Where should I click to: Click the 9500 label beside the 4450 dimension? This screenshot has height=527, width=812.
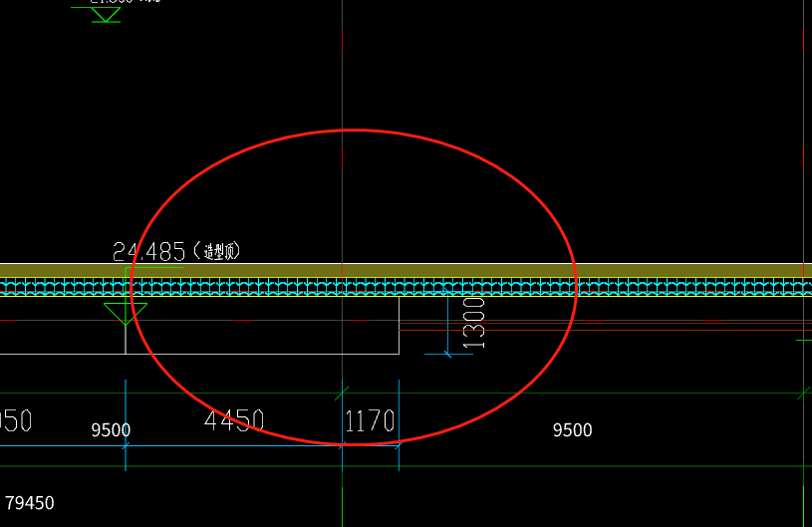111,430
